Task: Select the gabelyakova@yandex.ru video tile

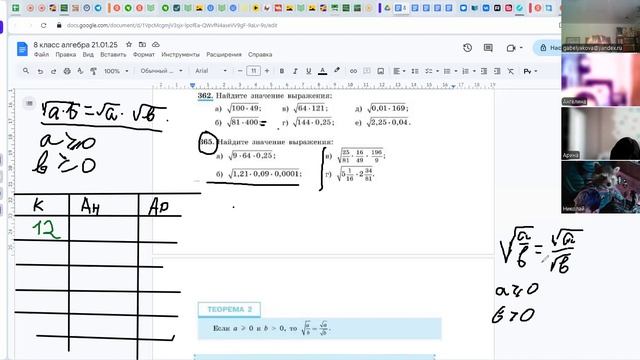Action: point(600,26)
